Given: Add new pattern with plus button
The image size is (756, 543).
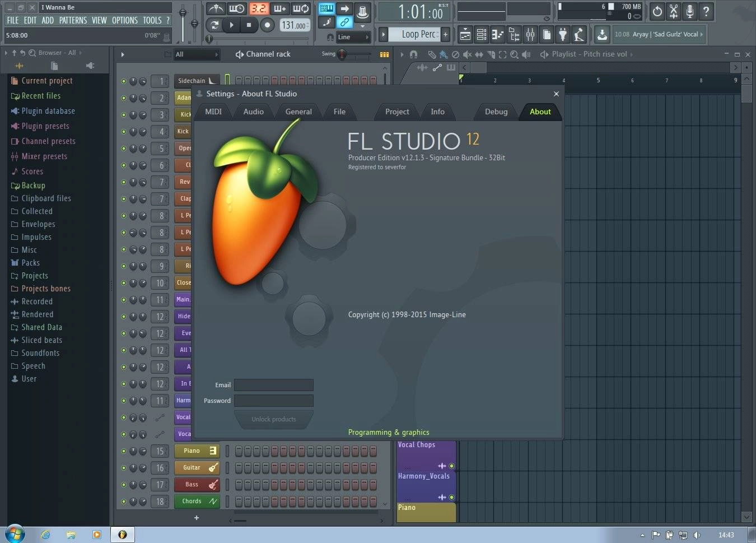Looking at the screenshot, I should [x=446, y=34].
